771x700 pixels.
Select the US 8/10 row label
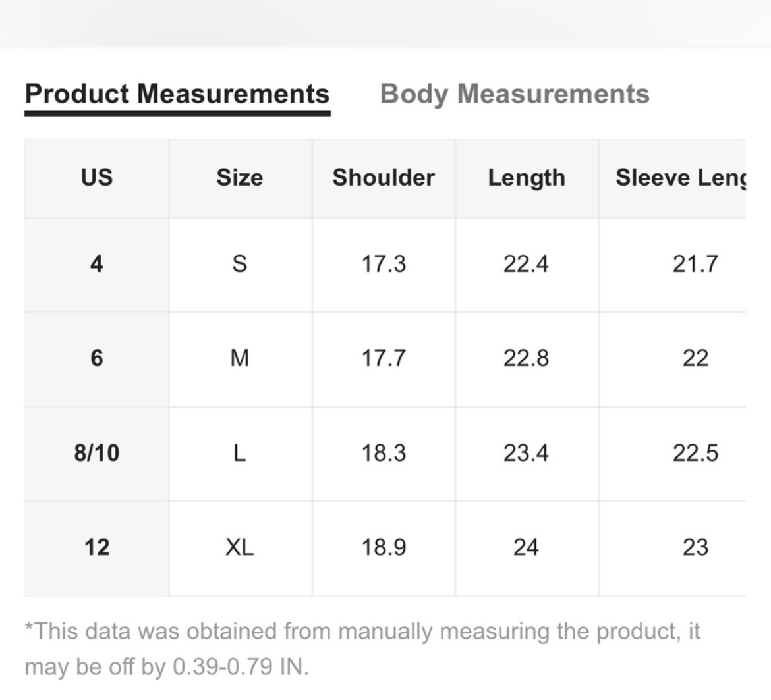point(97,453)
